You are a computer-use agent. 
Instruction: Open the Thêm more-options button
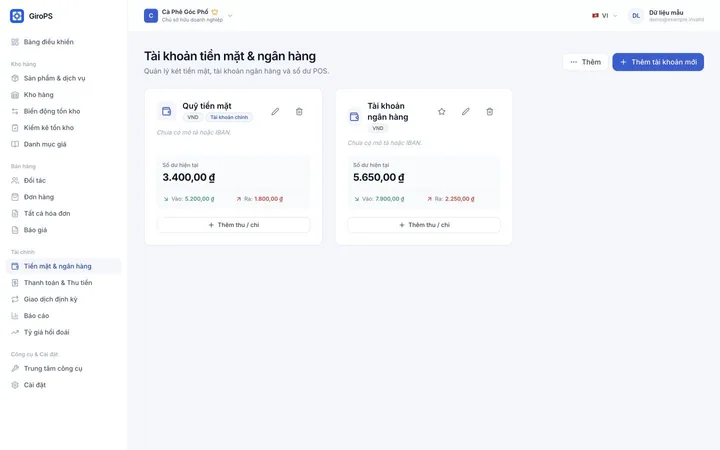[x=585, y=62]
